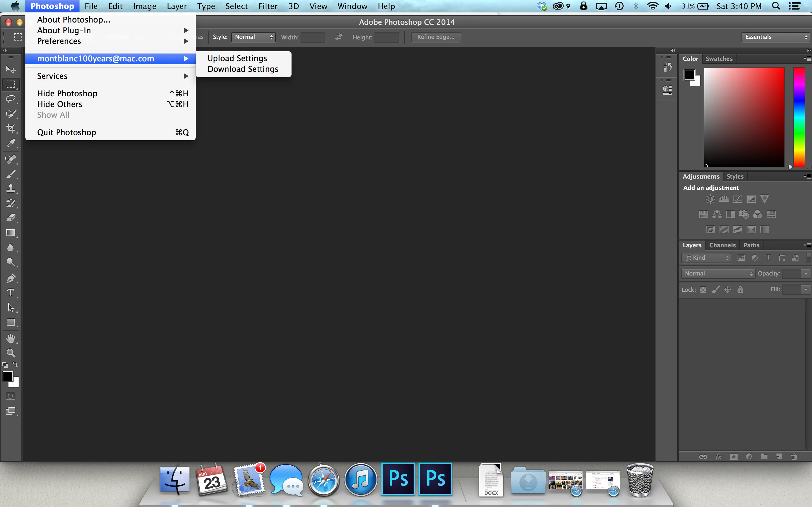Select the Horizontal Type tool
The width and height of the screenshot is (812, 507).
pyautogui.click(x=11, y=293)
